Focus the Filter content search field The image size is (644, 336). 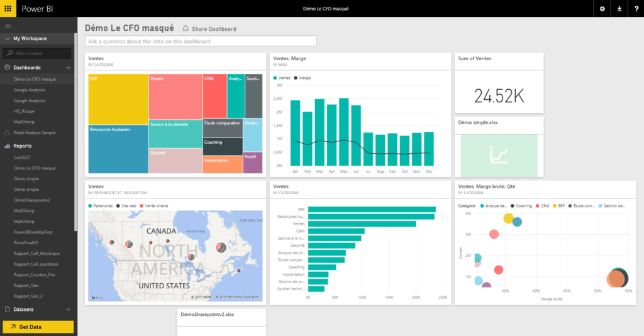(39, 53)
